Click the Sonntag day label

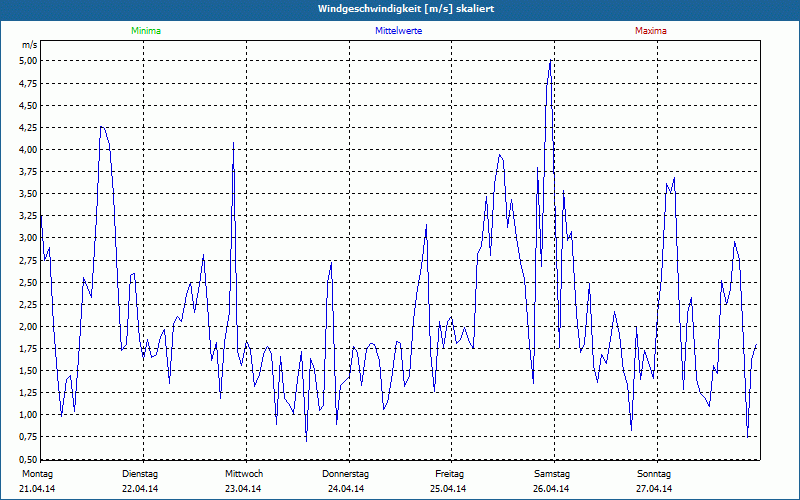tap(654, 474)
